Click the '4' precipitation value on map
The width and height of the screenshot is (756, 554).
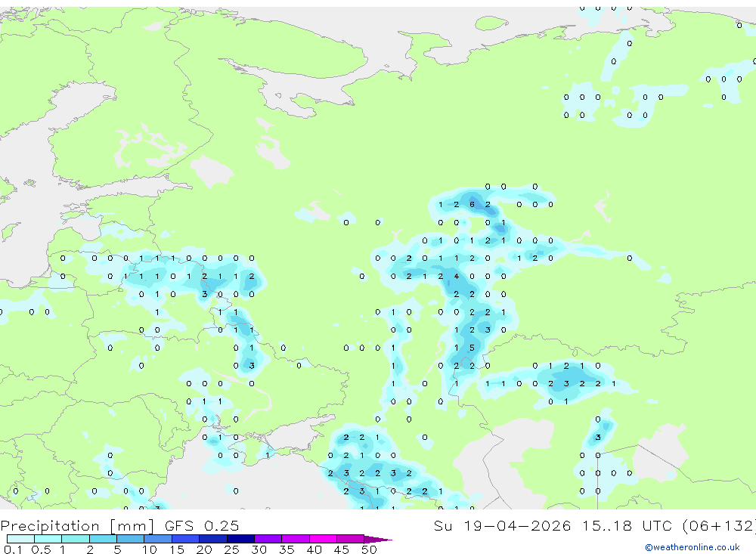pyautogui.click(x=456, y=277)
